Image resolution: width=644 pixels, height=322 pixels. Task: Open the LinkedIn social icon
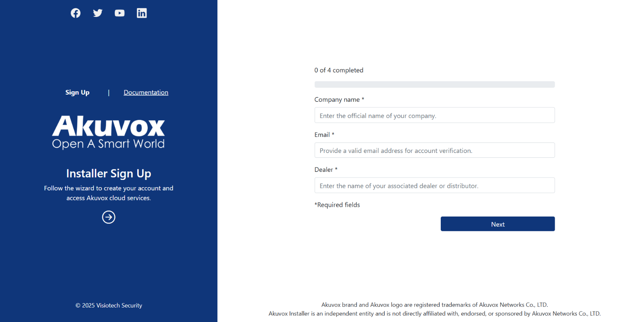[142, 13]
